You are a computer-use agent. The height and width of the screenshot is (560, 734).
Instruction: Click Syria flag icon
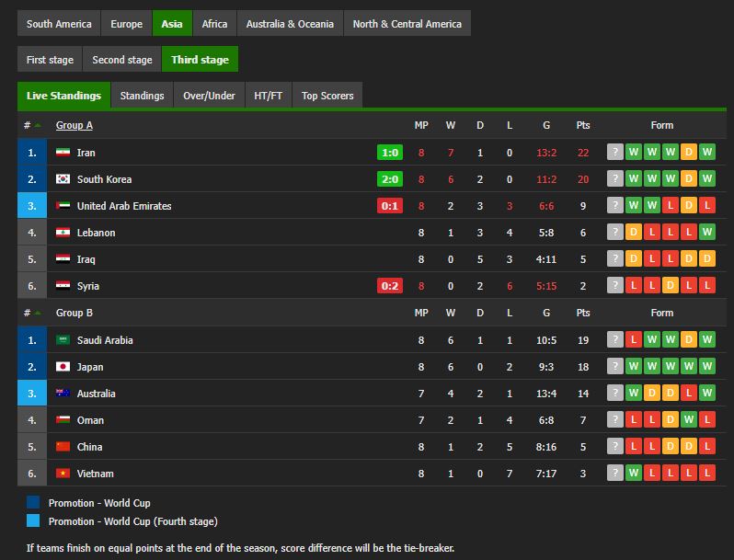[63, 285]
